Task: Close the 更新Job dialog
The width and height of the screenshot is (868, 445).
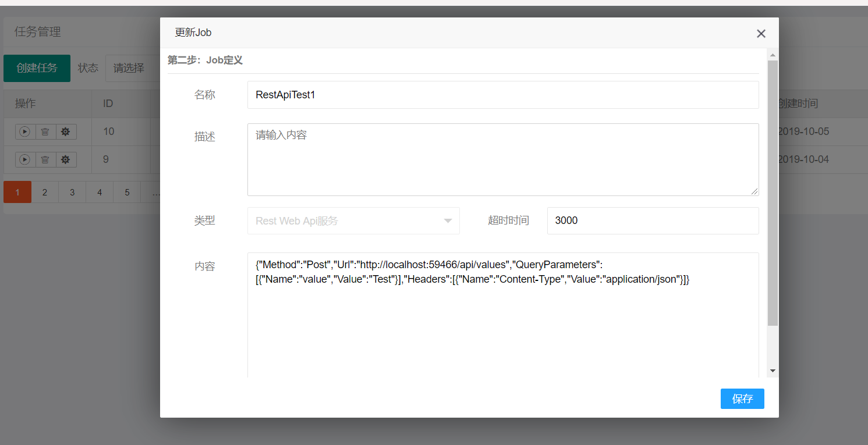Action: click(x=760, y=34)
